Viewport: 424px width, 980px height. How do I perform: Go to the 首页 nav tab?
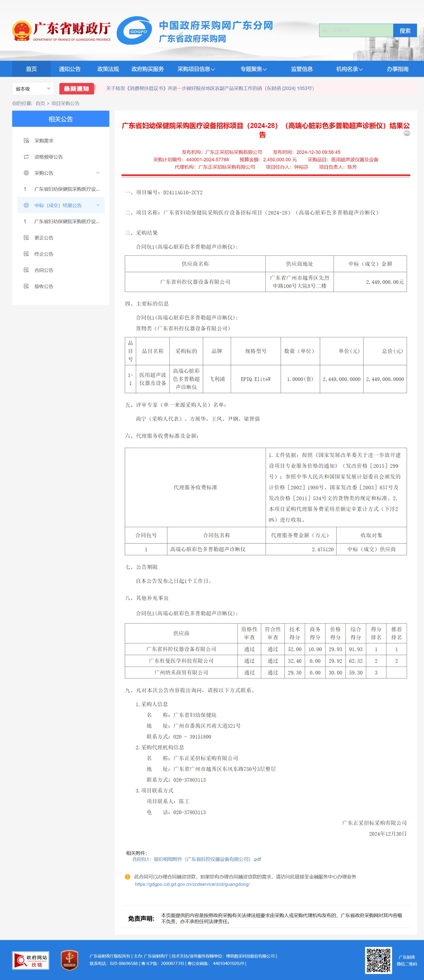pyautogui.click(x=31, y=69)
